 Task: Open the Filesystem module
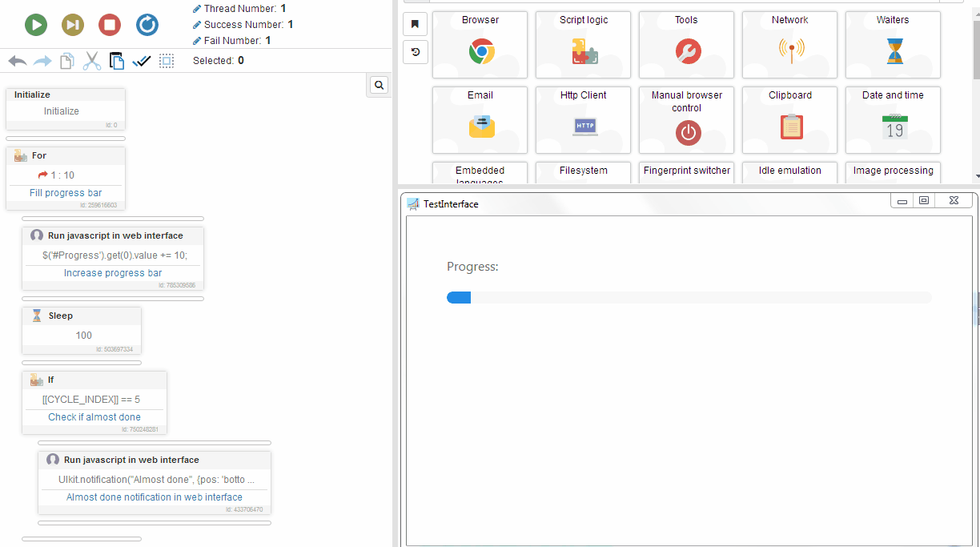[x=583, y=173]
